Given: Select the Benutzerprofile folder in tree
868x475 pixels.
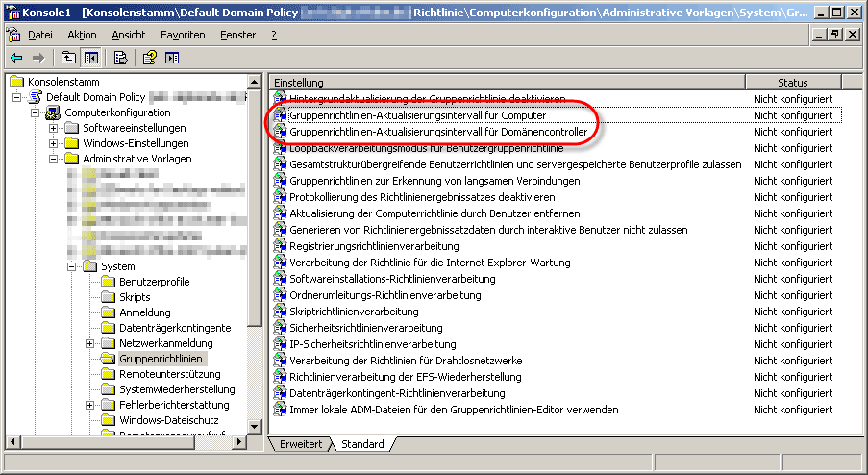Looking at the screenshot, I should coord(154,282).
